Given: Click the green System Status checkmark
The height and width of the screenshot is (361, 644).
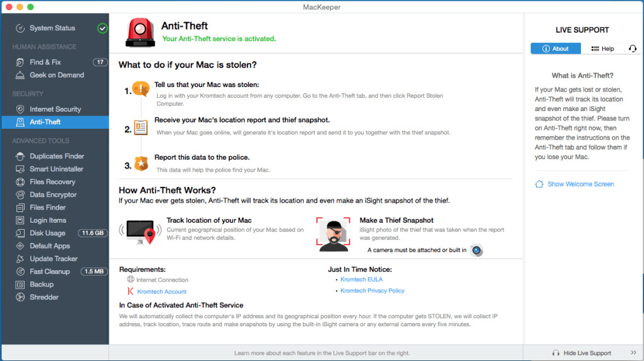Looking at the screenshot, I should pos(102,28).
